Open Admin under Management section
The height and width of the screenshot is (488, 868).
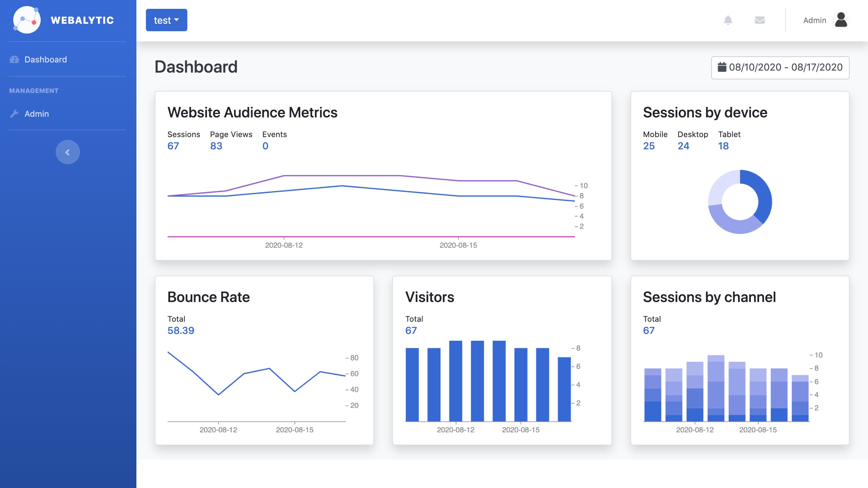point(37,114)
